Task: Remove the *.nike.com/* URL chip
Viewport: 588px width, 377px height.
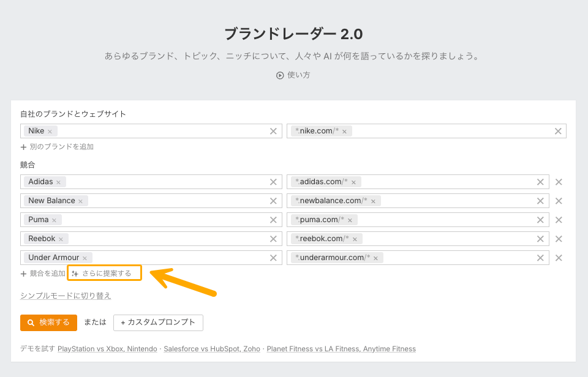Action: point(344,132)
